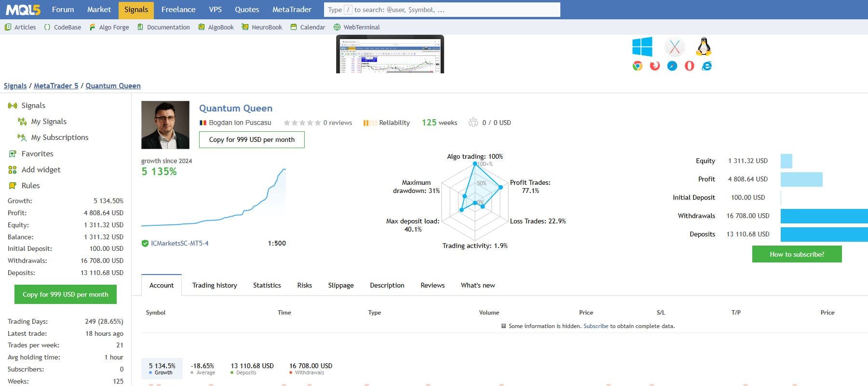Switch to the Trading history tab
The height and width of the screenshot is (386, 868).
[x=215, y=285]
